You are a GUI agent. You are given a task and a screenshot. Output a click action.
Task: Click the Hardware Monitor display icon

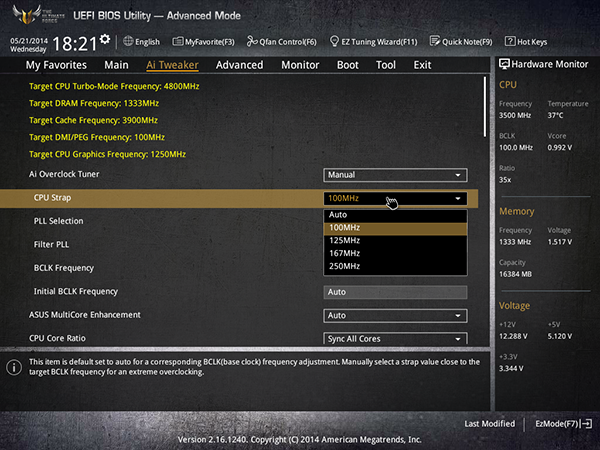(x=504, y=64)
